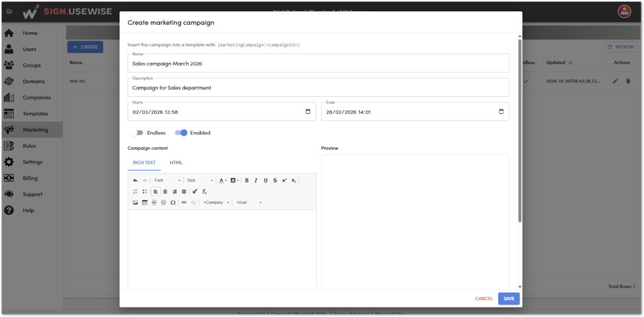The image size is (644, 317).
Task: Save the marketing campaign
Action: pyautogui.click(x=508, y=299)
